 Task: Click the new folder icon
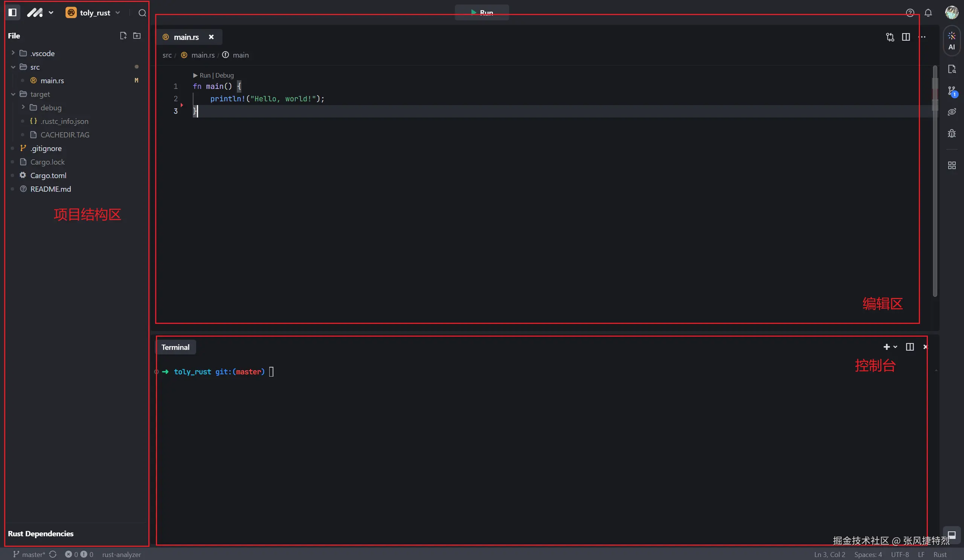[137, 35]
